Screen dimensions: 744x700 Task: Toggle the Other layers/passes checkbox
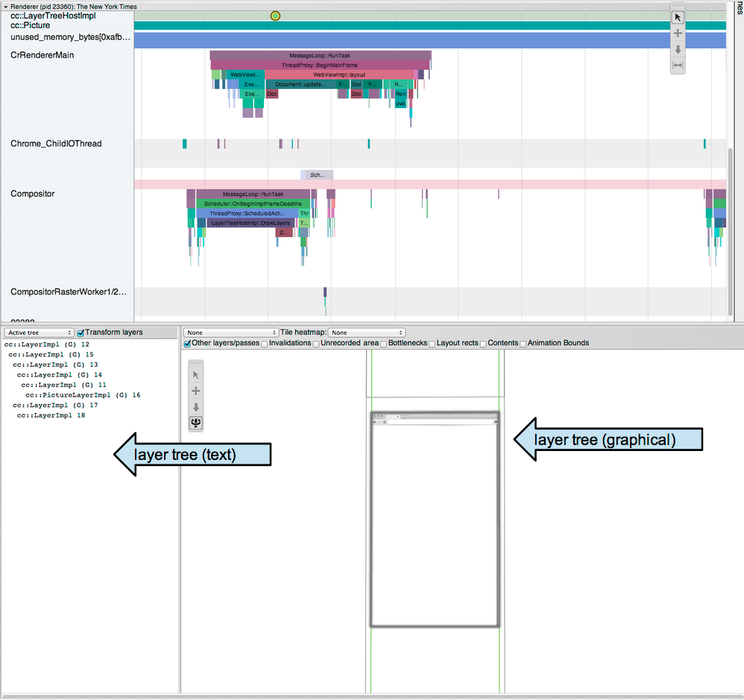(187, 344)
